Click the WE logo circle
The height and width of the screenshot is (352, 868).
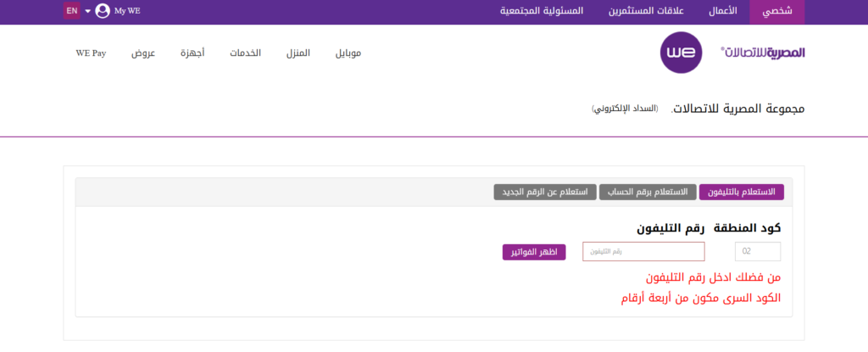[681, 53]
